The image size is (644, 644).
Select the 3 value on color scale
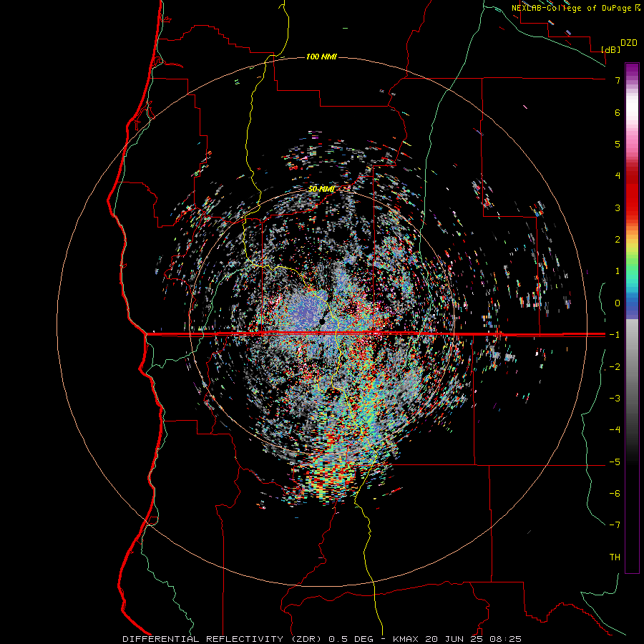(618, 208)
